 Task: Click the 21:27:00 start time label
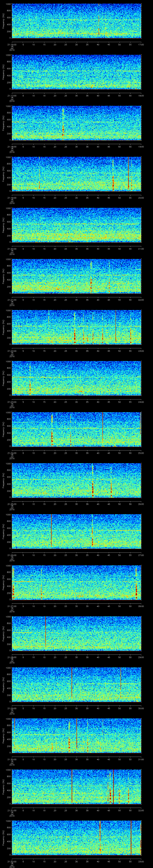(x=12, y=606)
